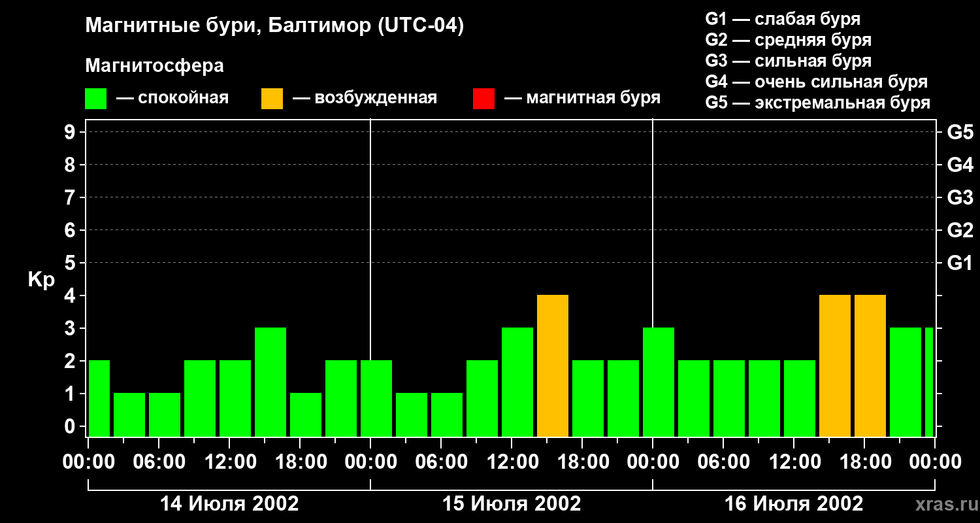Select the title 'Магнитные бури, Балтимор (UTC-04)'
Image resolution: width=980 pixels, height=523 pixels.
pos(274,26)
